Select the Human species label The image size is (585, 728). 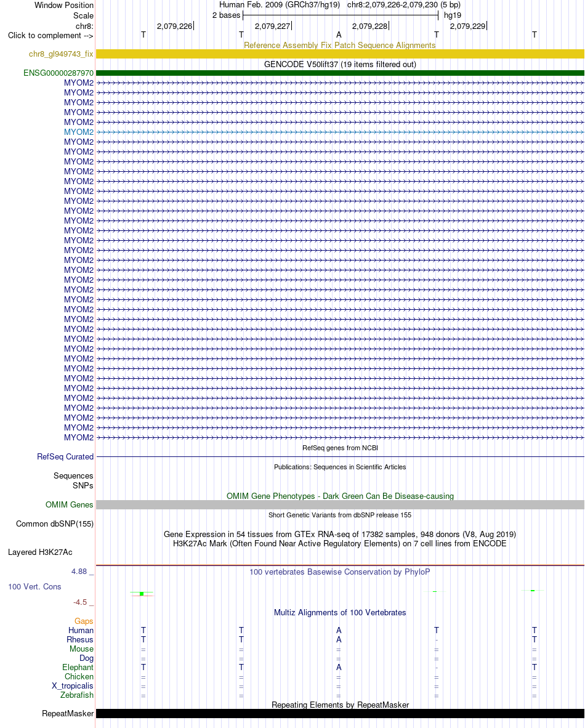point(81,631)
